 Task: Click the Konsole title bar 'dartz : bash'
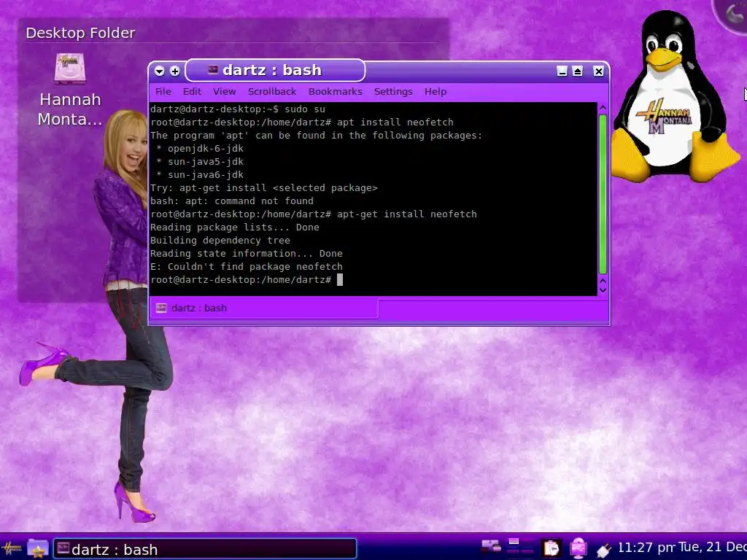point(275,71)
